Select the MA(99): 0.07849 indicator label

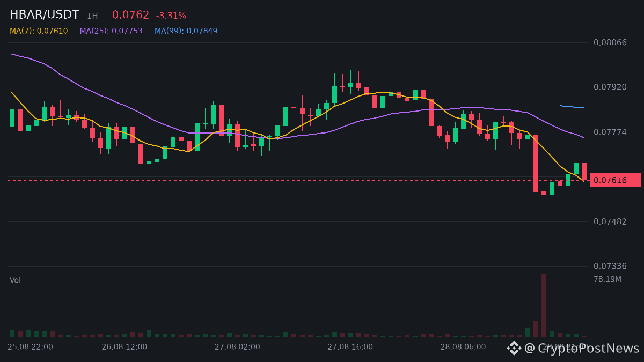click(186, 31)
